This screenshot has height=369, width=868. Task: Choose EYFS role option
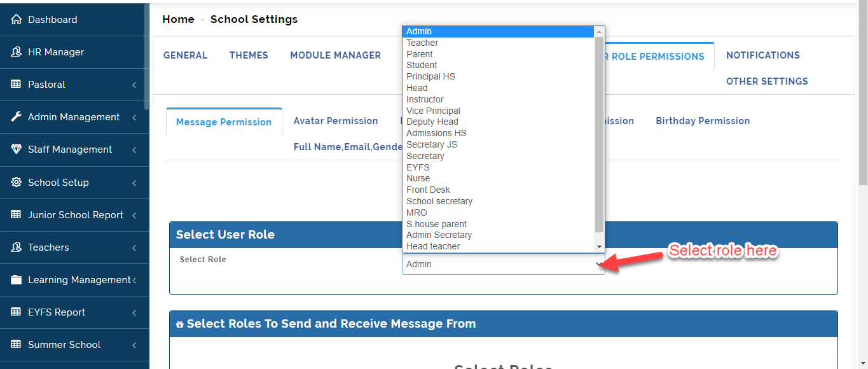(498, 167)
